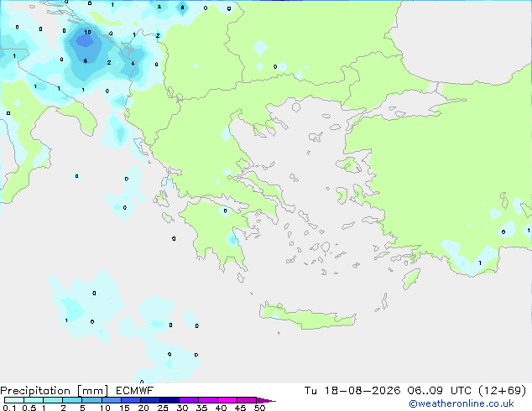The image size is (532, 411).
Task: Click the 'ECMWF' model label
Action: [135, 391]
